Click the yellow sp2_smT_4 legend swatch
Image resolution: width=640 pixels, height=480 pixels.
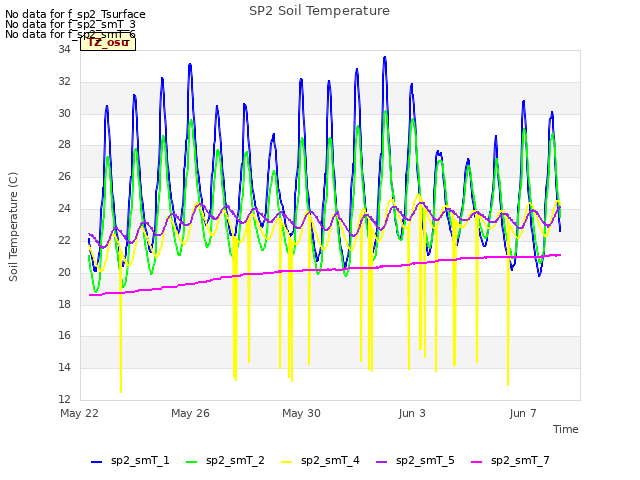287,462
